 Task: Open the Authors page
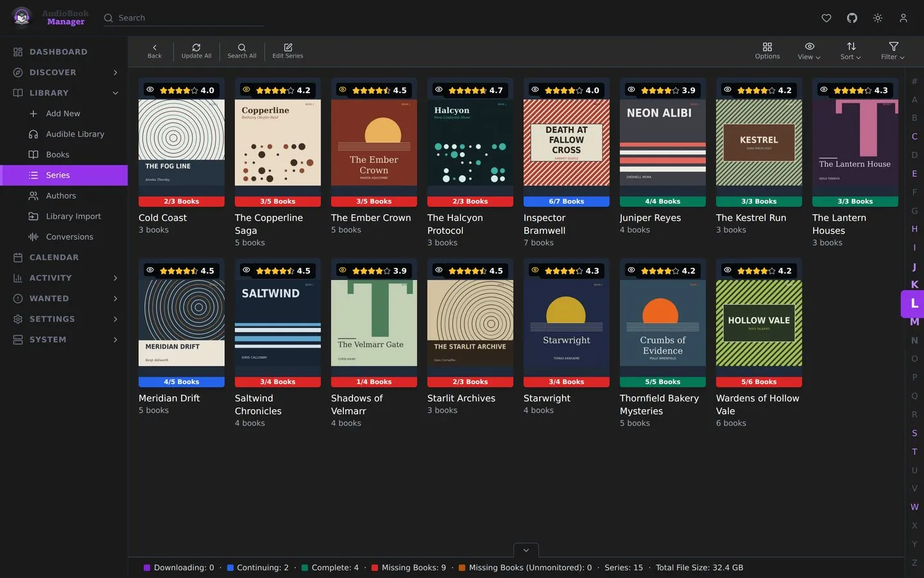(61, 196)
